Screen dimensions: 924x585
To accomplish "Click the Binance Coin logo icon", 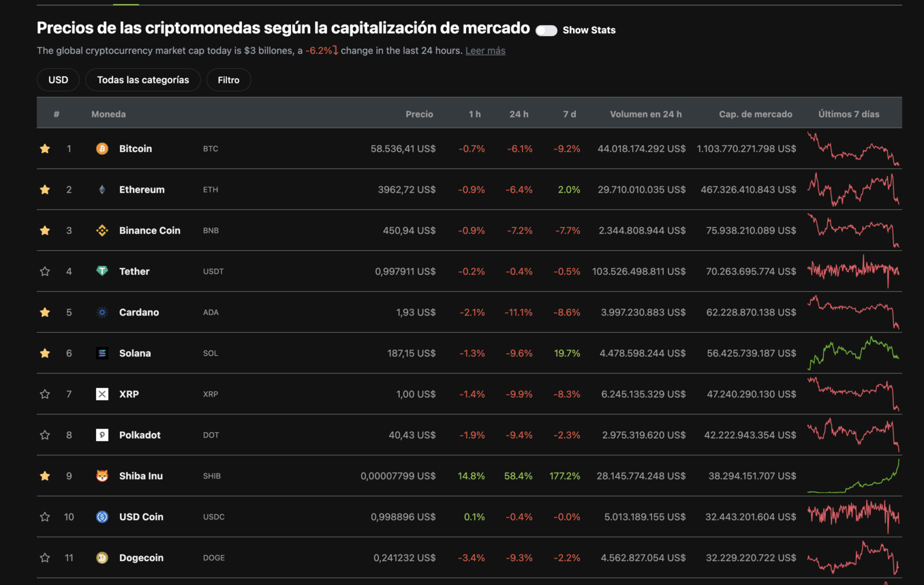I will pyautogui.click(x=102, y=230).
